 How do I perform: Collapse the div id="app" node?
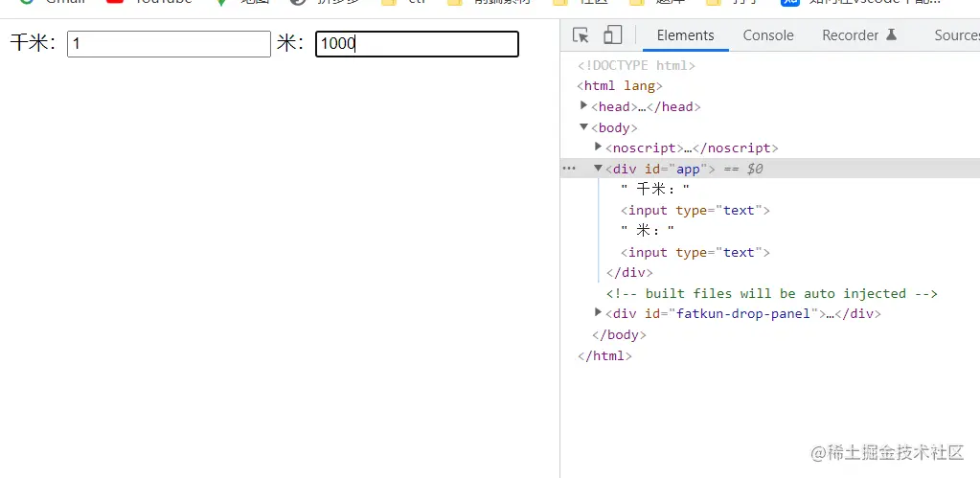pyautogui.click(x=598, y=168)
